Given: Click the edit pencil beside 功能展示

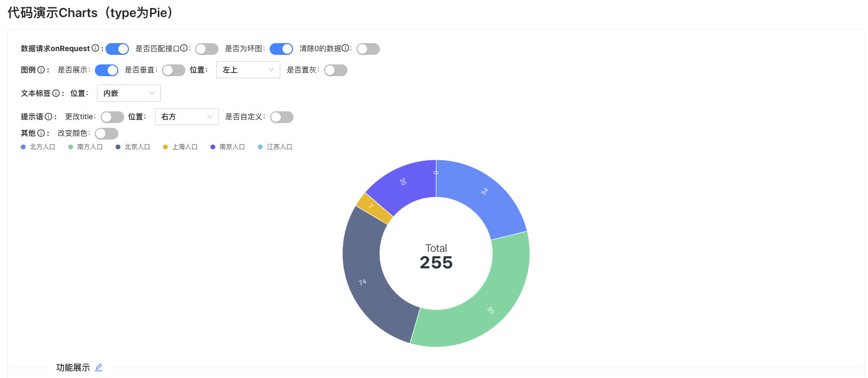Looking at the screenshot, I should click(99, 367).
